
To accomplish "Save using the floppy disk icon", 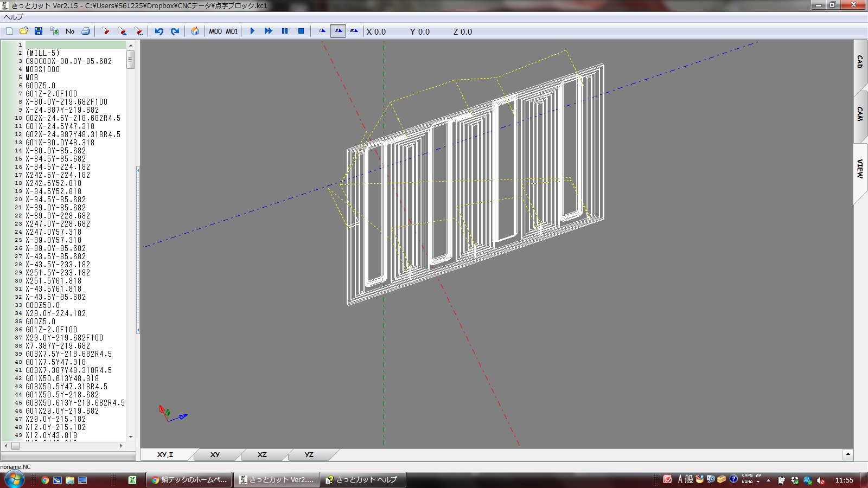I will [x=39, y=31].
